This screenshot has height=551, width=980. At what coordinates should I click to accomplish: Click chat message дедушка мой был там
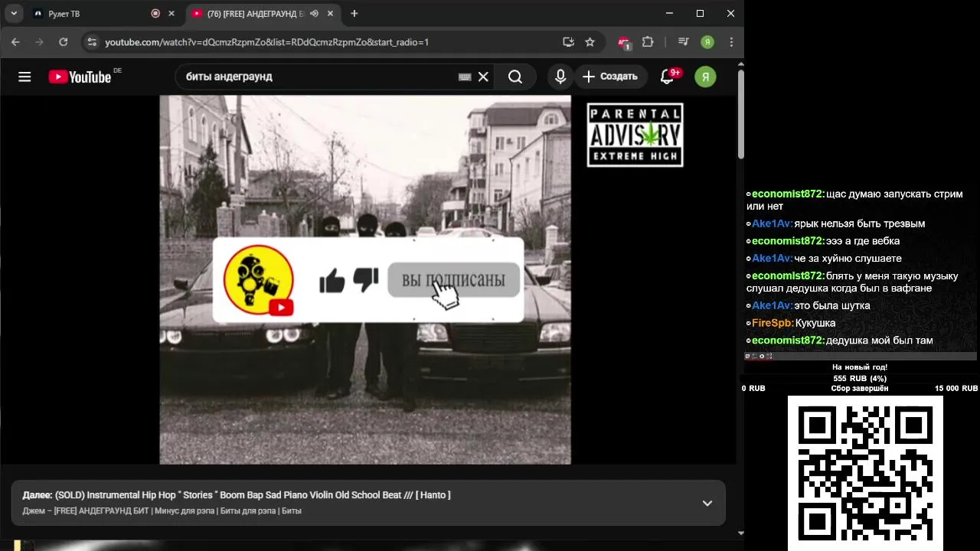(x=880, y=341)
